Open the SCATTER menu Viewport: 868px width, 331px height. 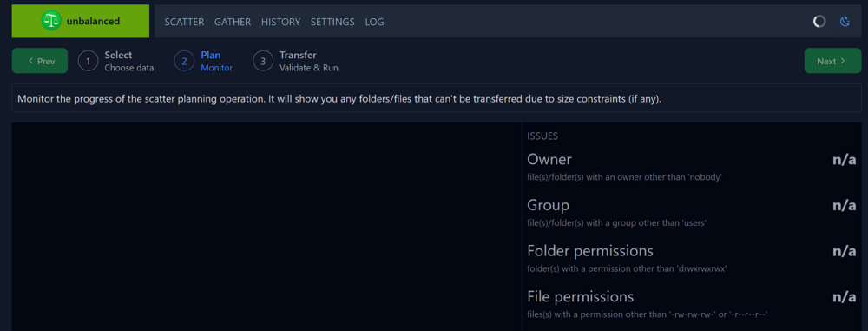click(184, 23)
